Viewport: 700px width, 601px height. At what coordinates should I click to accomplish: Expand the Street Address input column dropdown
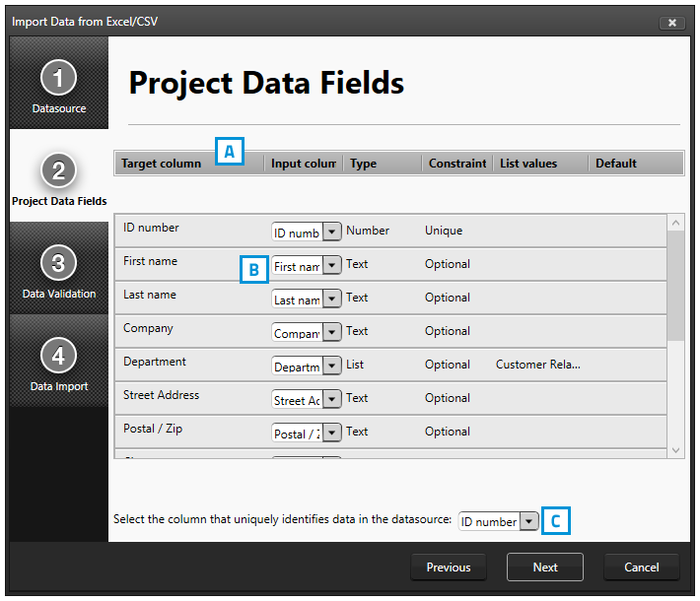[x=331, y=399]
